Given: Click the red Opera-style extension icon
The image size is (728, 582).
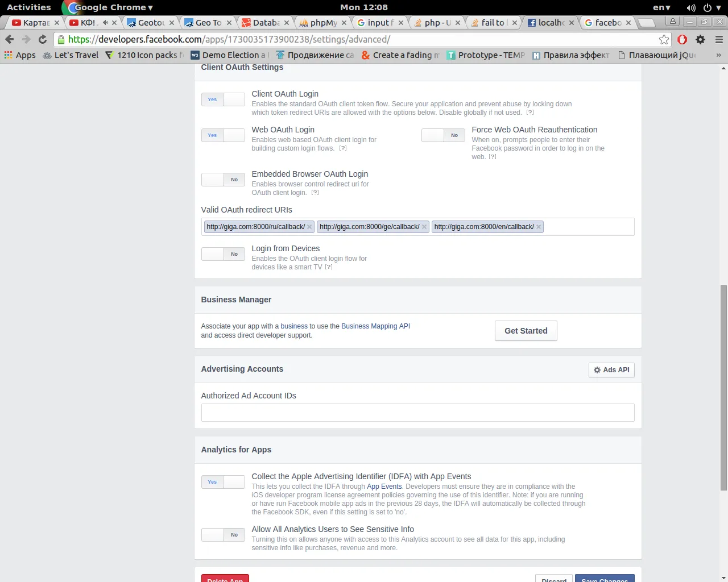Looking at the screenshot, I should click(682, 39).
